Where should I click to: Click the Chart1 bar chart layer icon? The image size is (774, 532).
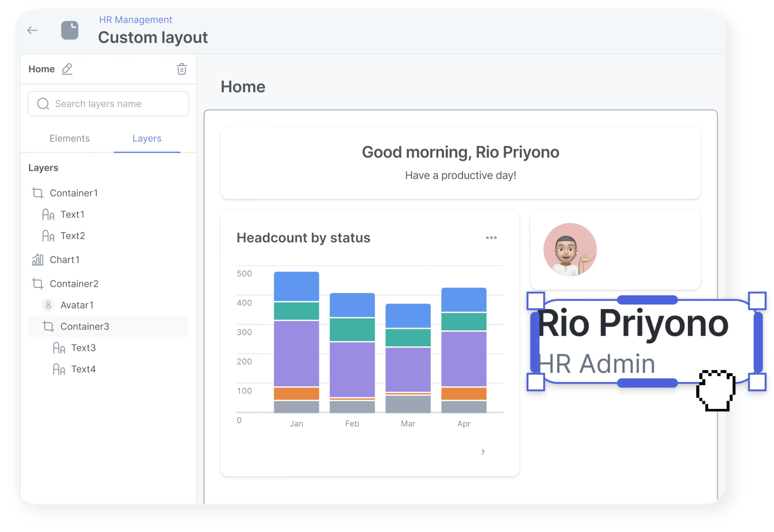[38, 260]
